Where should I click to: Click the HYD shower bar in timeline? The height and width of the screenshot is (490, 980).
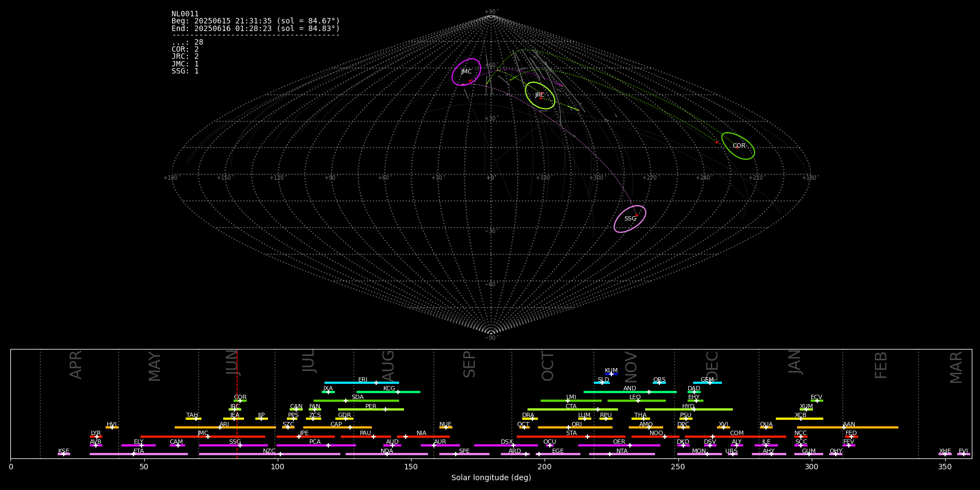[x=689, y=409]
